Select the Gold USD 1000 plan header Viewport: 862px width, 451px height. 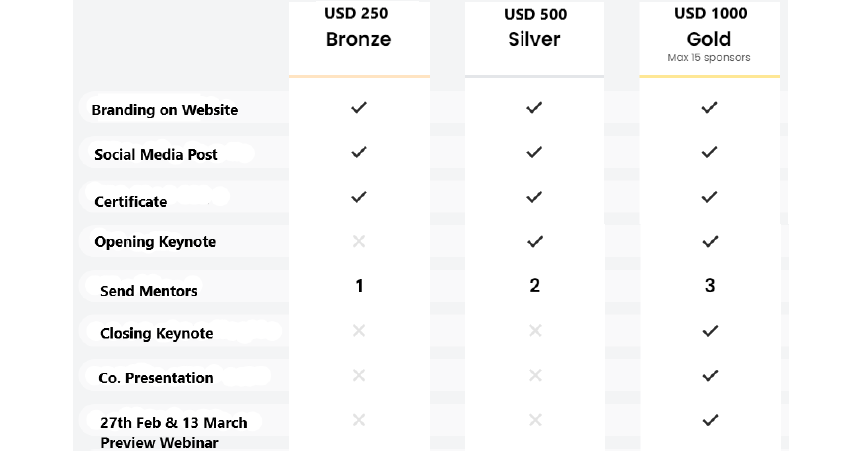tap(710, 38)
